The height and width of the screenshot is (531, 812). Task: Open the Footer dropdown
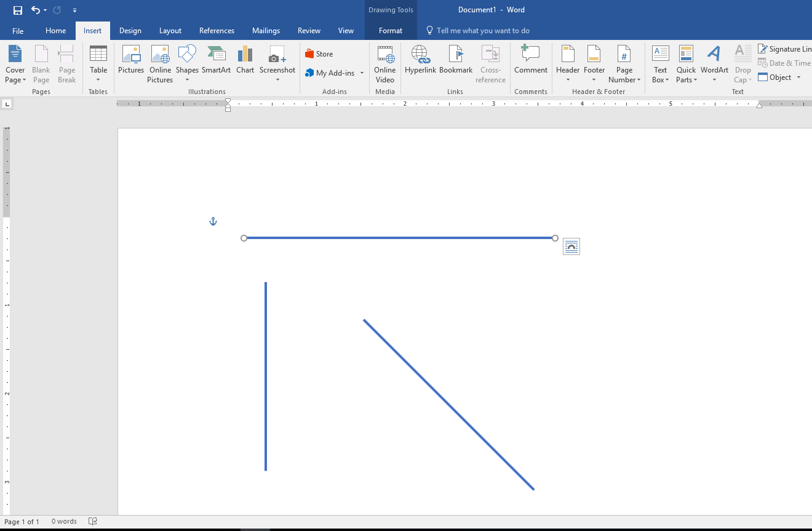coord(594,65)
